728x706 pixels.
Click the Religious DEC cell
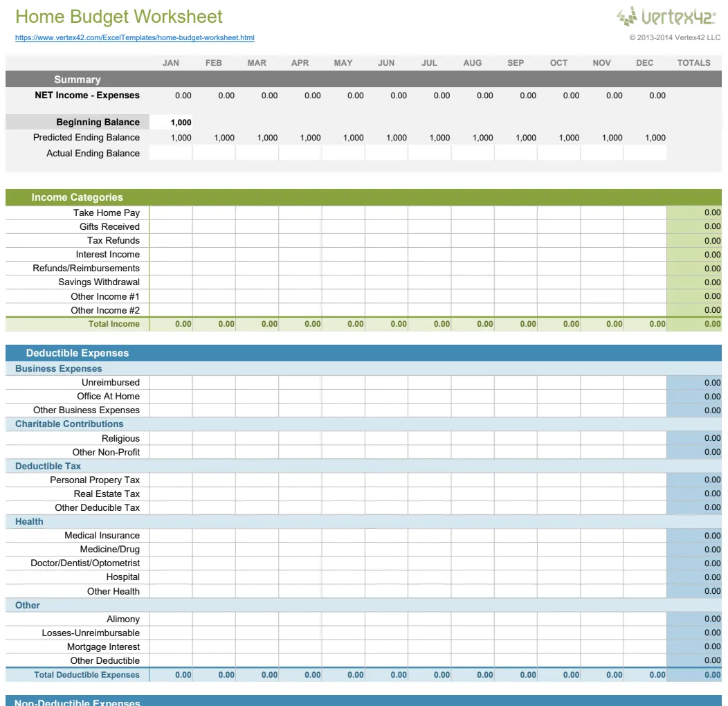[646, 438]
